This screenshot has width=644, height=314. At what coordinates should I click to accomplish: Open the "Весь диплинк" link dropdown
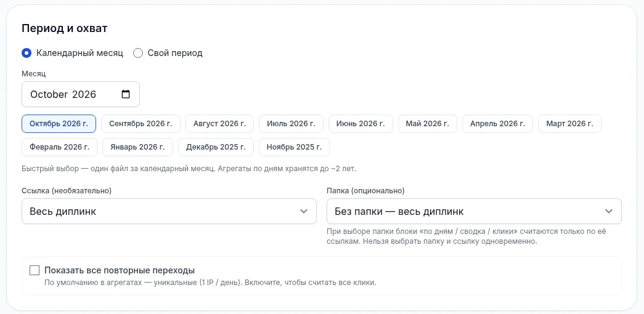169,211
